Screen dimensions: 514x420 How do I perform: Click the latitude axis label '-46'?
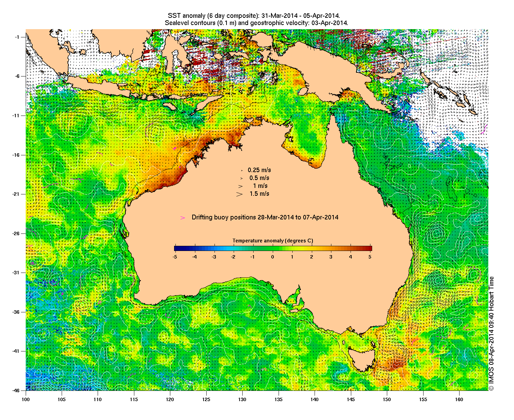(16, 391)
